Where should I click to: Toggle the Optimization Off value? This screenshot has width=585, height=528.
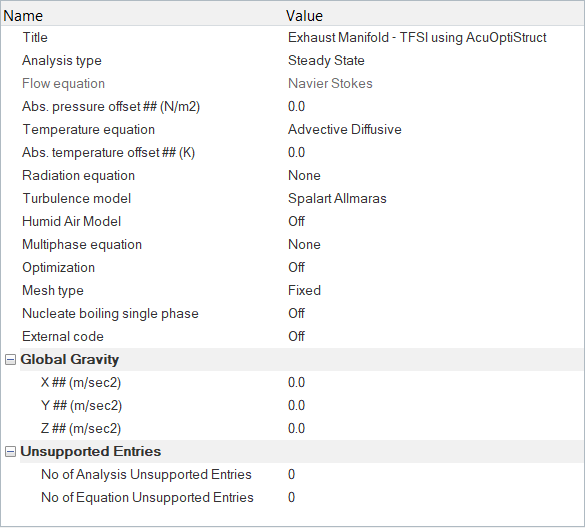click(x=296, y=268)
